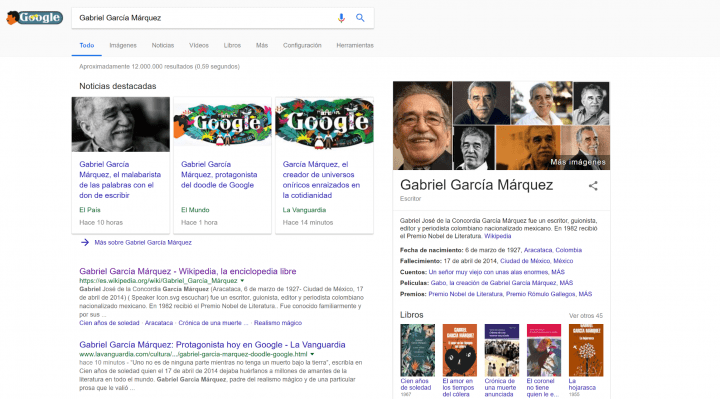The height and width of the screenshot is (399, 720).
Task: Click Realismo mágico sitelink
Action: coord(278,323)
